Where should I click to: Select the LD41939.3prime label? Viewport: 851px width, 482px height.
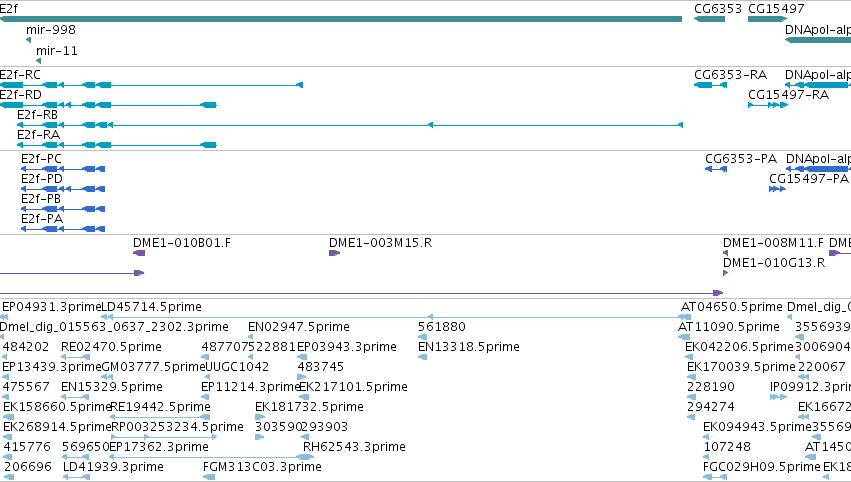[x=113, y=468]
